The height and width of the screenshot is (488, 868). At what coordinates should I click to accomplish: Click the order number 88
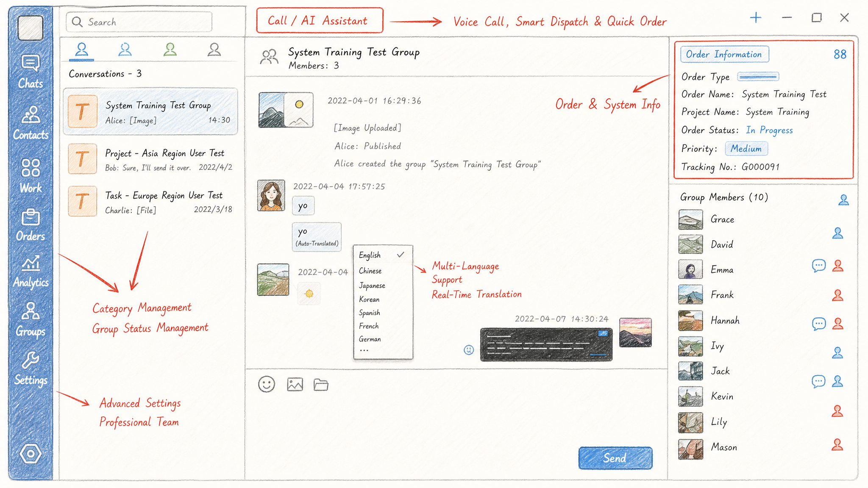point(840,55)
